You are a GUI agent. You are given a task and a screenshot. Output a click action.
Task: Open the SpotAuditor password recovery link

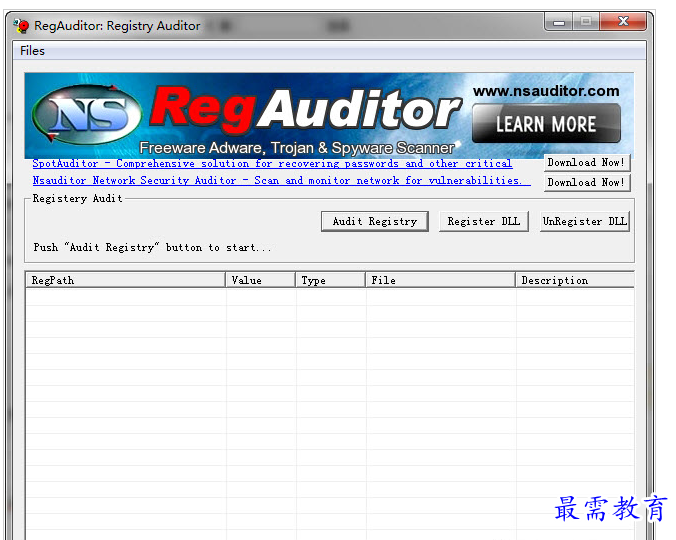[272, 164]
